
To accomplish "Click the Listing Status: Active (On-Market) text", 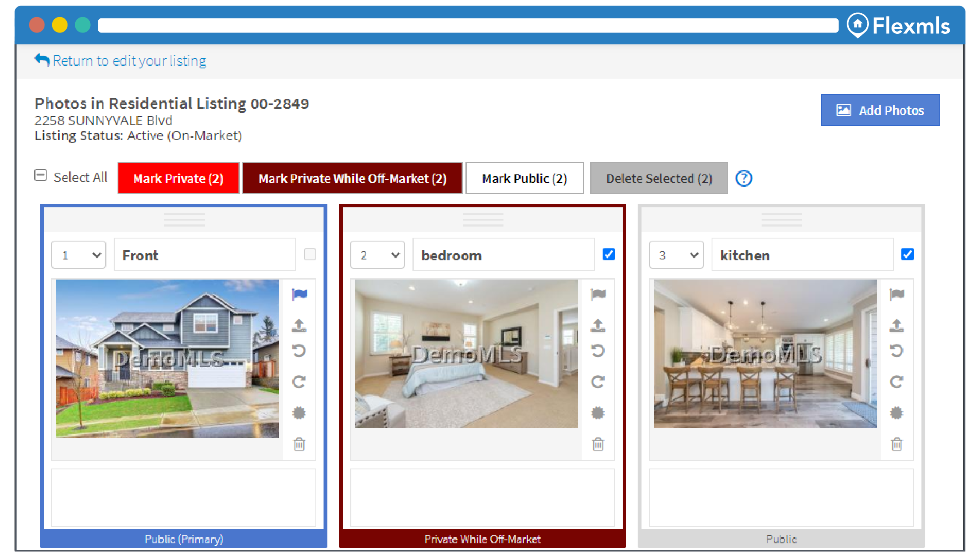I will coord(138,136).
